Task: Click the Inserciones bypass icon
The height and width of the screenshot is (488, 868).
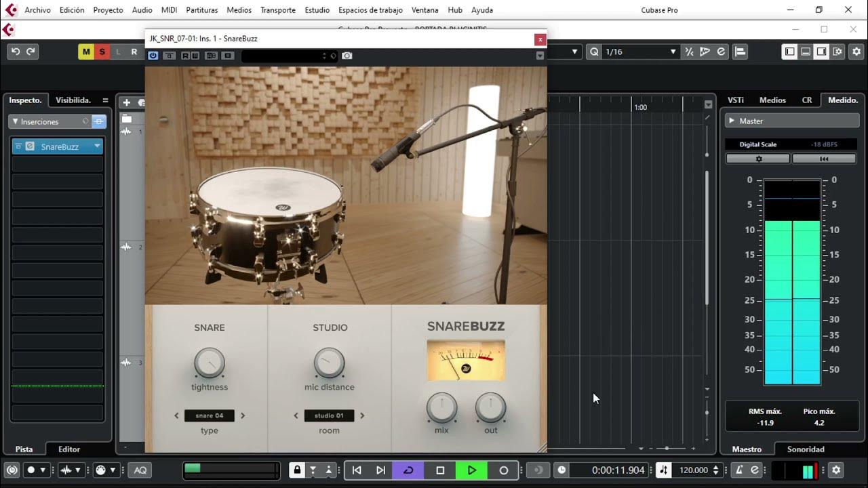Action: click(99, 121)
